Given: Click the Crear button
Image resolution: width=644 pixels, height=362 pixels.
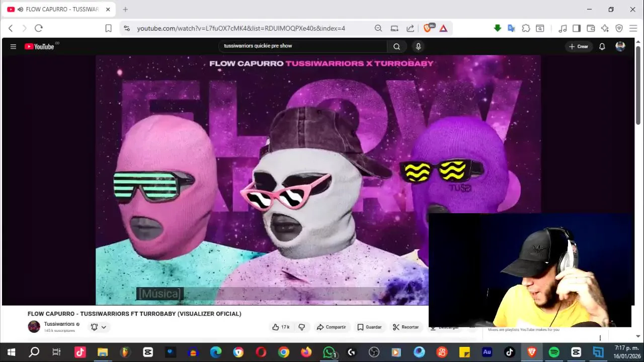Looking at the screenshot, I should point(579,46).
